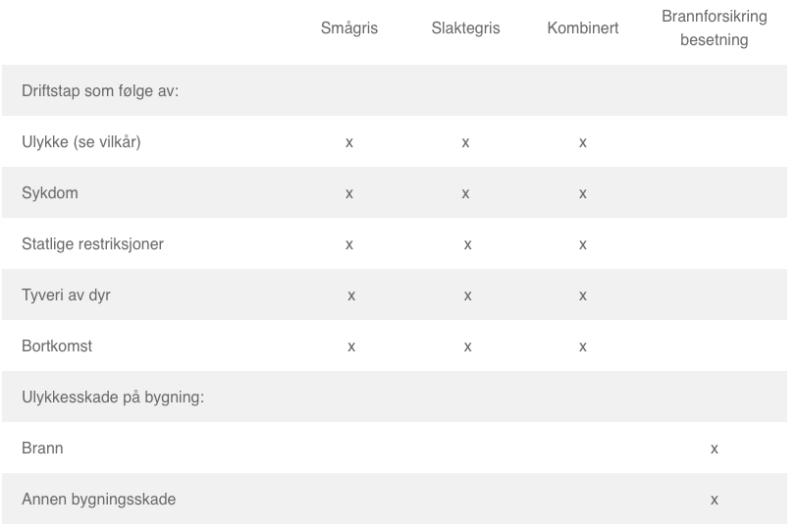Select the Statlige restriksjoner row label
The width and height of the screenshot is (798, 532).
pyautogui.click(x=92, y=243)
